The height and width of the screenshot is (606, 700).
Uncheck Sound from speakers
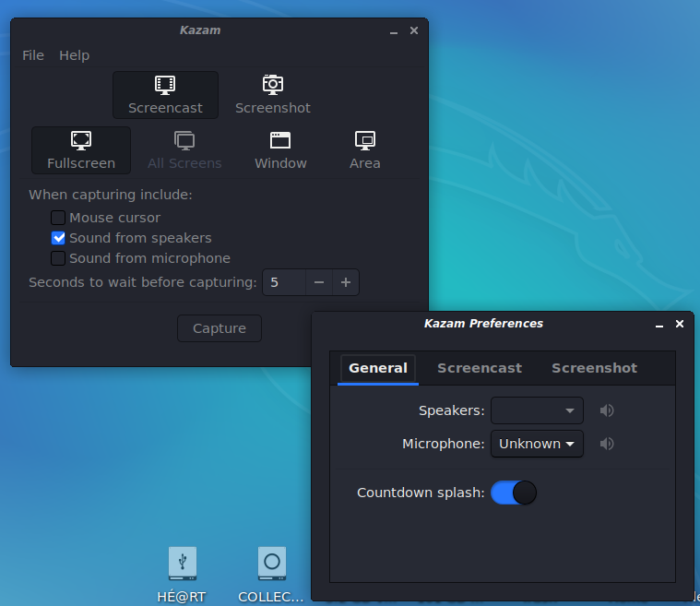58,238
